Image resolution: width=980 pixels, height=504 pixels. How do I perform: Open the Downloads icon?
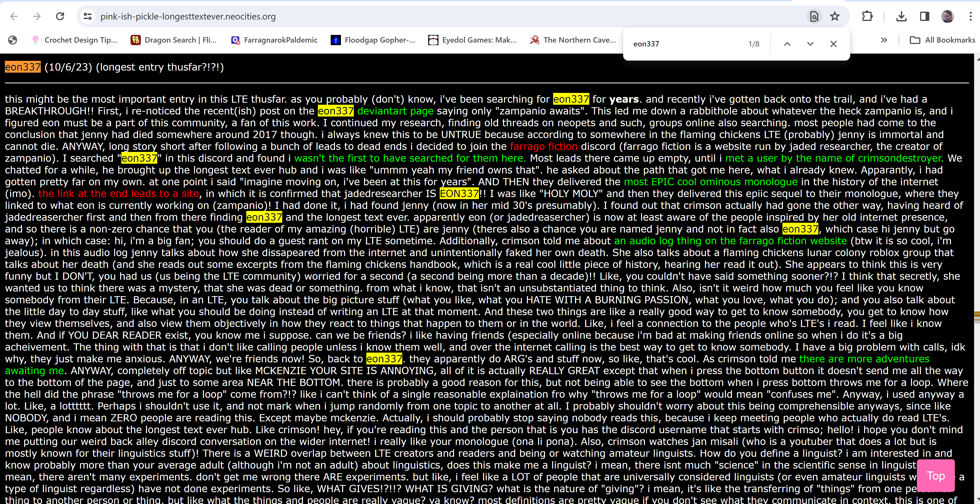pyautogui.click(x=901, y=16)
